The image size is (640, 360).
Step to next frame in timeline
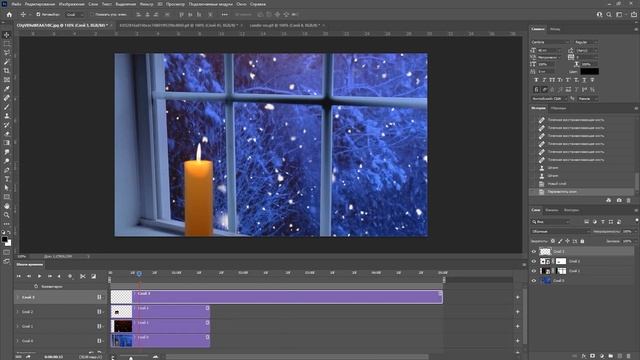[49, 276]
